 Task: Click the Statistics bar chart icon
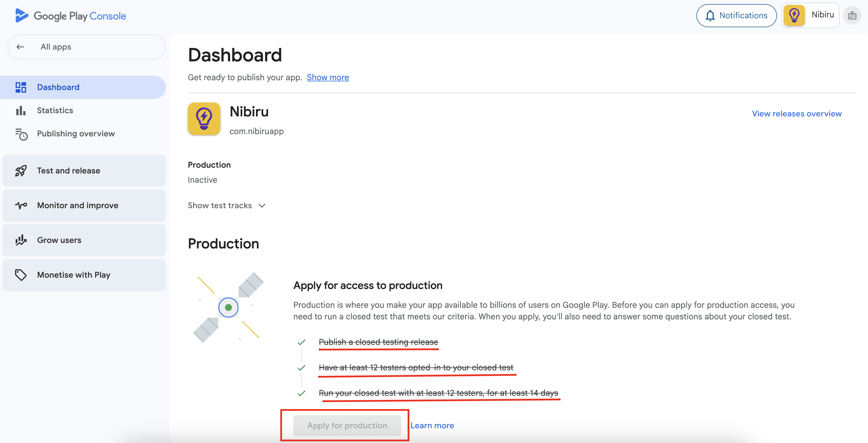tap(21, 110)
